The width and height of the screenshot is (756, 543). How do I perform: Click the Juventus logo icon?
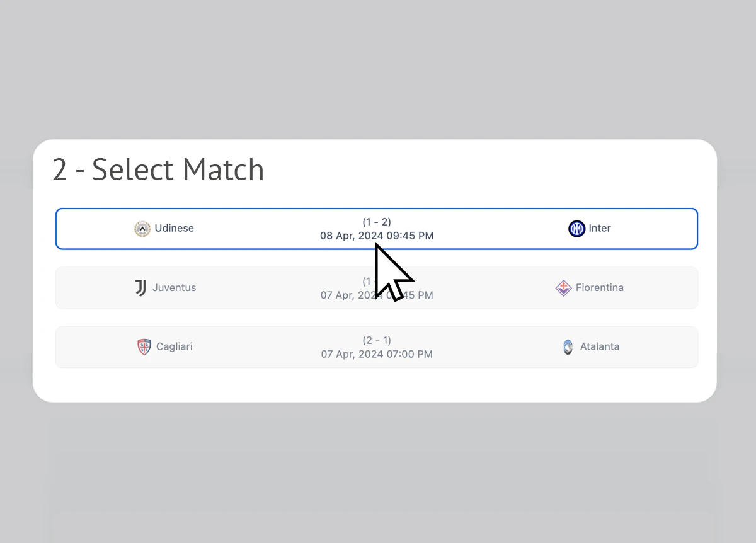[x=140, y=287]
